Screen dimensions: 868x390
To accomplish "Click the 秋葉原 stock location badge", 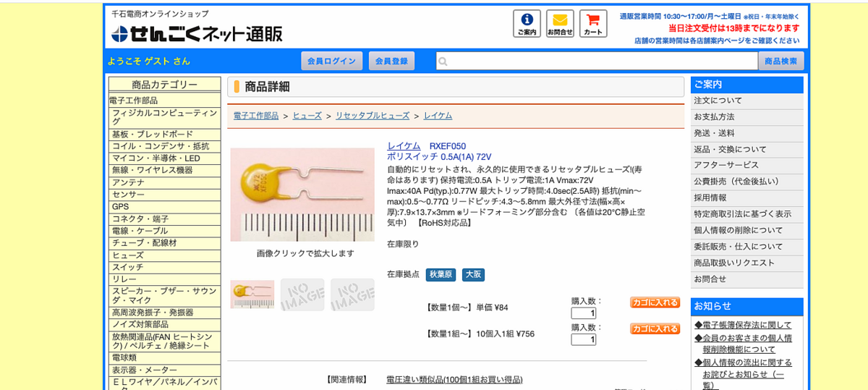I will point(441,275).
